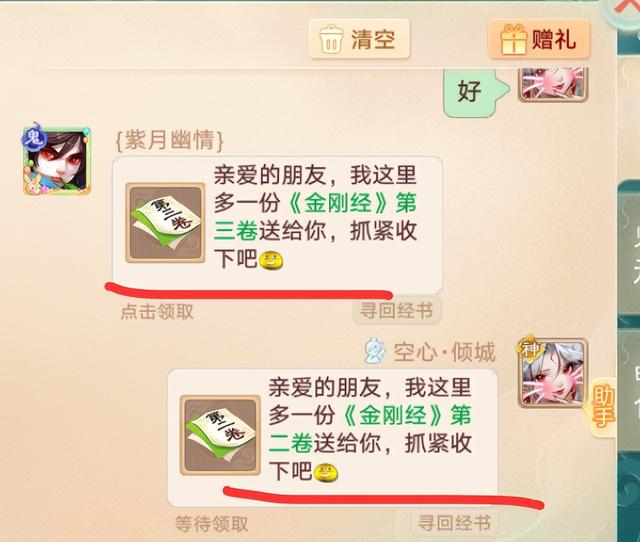Viewport: 640px width, 542px height.
Task: Click the 第三卷 scripture scroll icon
Action: pyautogui.click(x=165, y=222)
